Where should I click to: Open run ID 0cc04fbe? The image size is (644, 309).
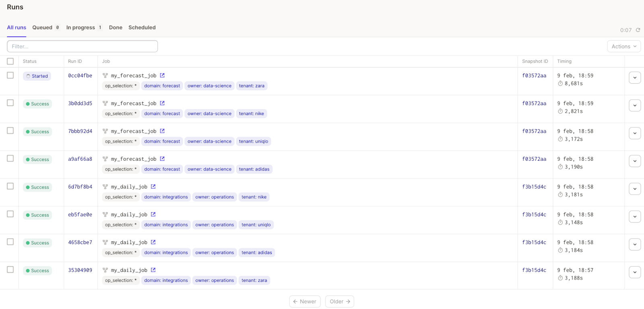point(80,75)
